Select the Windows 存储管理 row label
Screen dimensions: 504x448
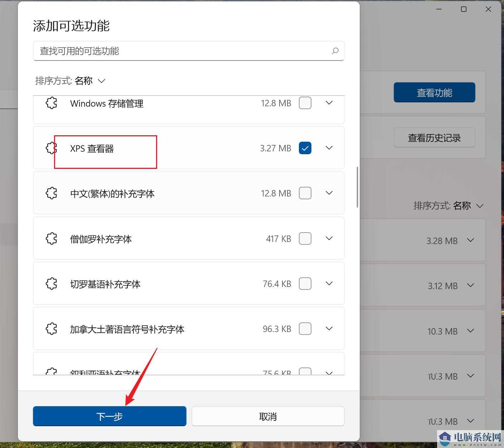107,103
